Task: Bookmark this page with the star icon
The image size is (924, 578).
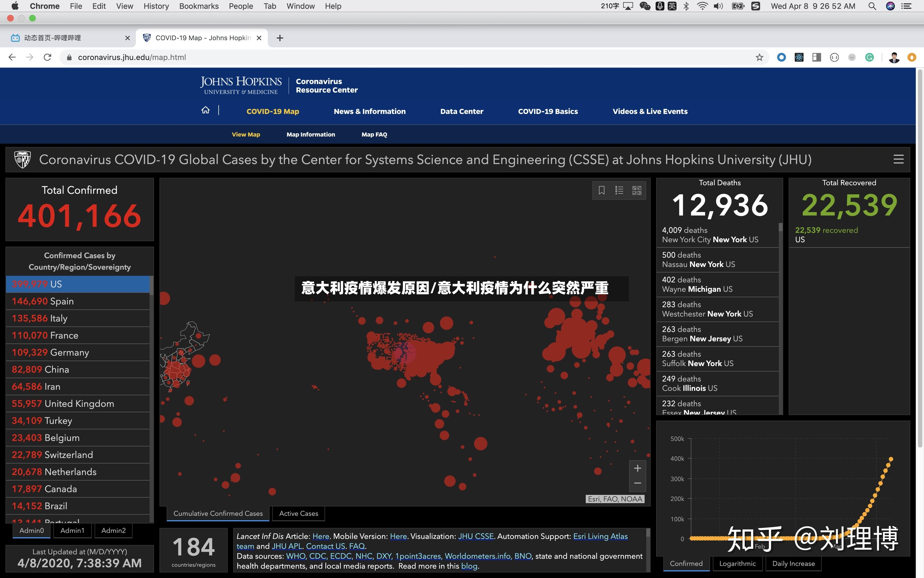Action: (760, 57)
